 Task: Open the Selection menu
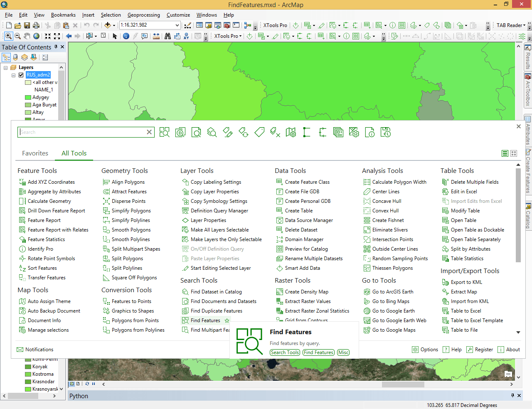pyautogui.click(x=111, y=15)
